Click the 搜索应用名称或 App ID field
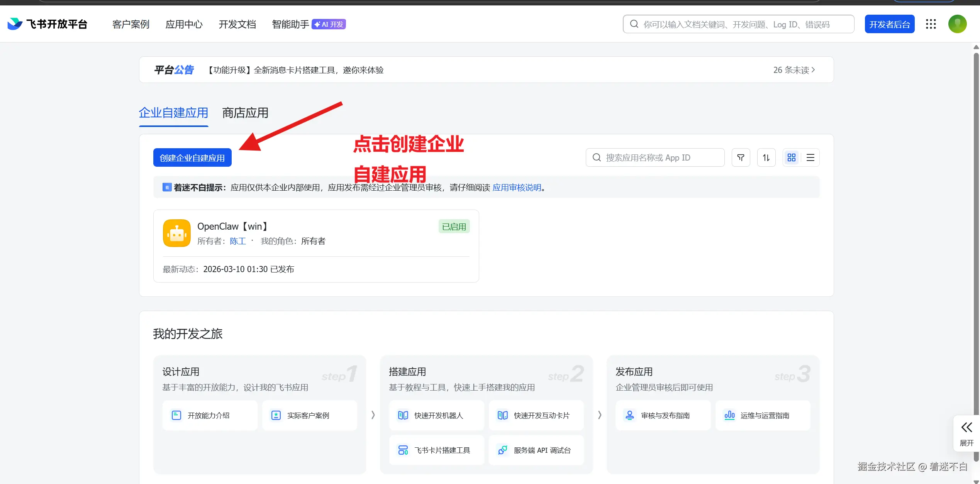The image size is (980, 484). pyautogui.click(x=655, y=157)
